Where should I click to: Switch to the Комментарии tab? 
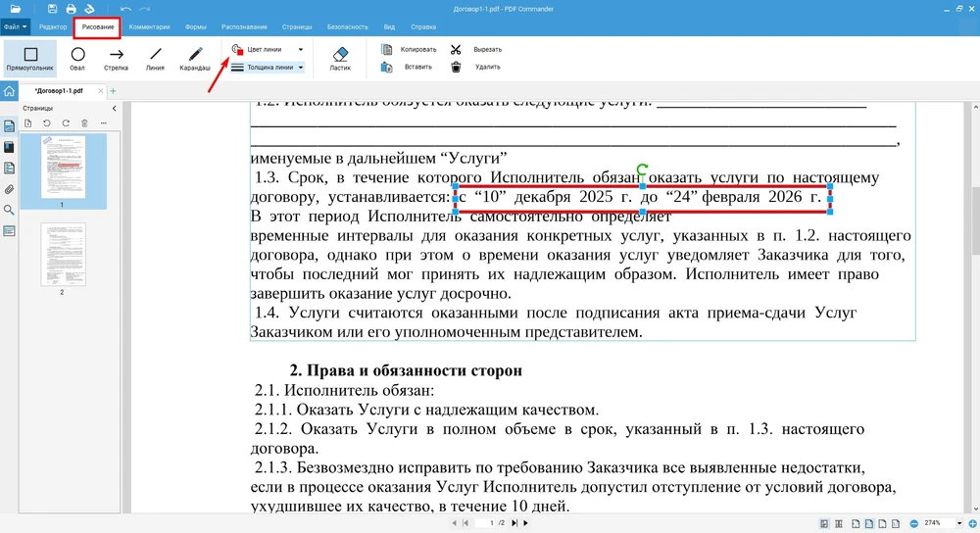(149, 27)
